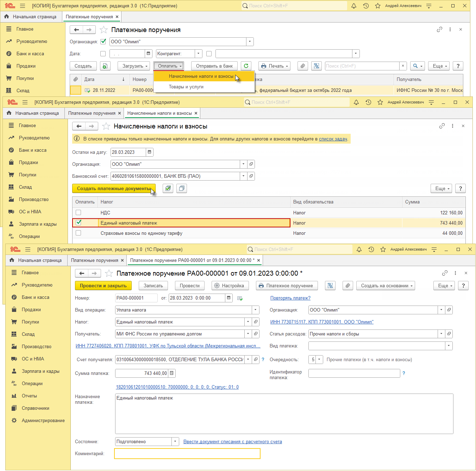Click the paperclip icon in payment order form
The image size is (476, 471).
[x=347, y=285]
